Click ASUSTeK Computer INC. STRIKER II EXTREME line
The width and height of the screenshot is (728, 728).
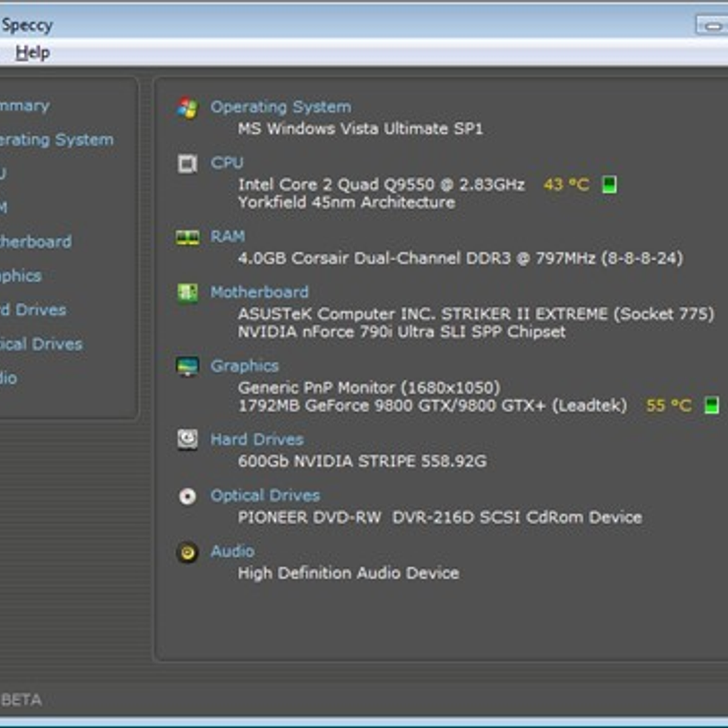[476, 314]
